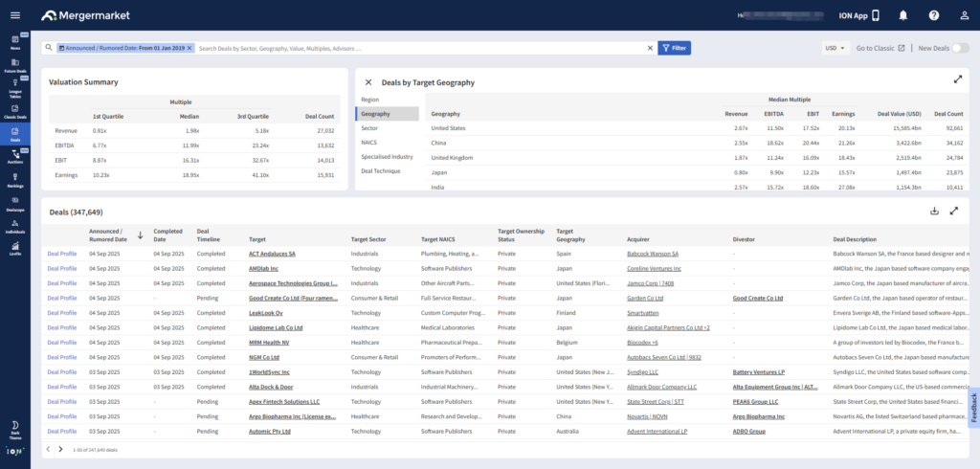Screen dimensions: 980x469
Task: Remove the Announced Date filter chip
Action: (x=189, y=48)
